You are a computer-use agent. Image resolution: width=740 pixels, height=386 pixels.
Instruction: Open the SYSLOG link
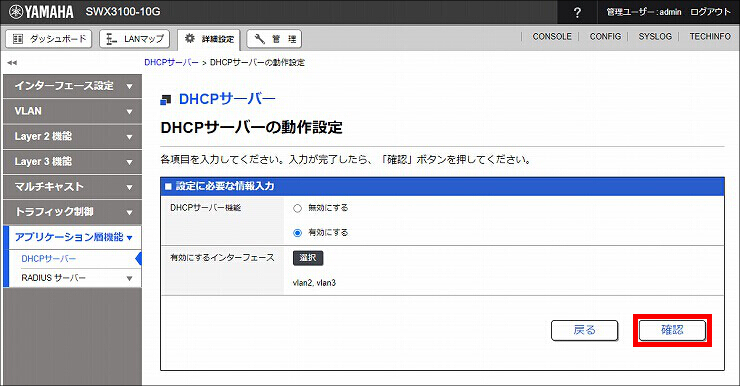click(655, 36)
